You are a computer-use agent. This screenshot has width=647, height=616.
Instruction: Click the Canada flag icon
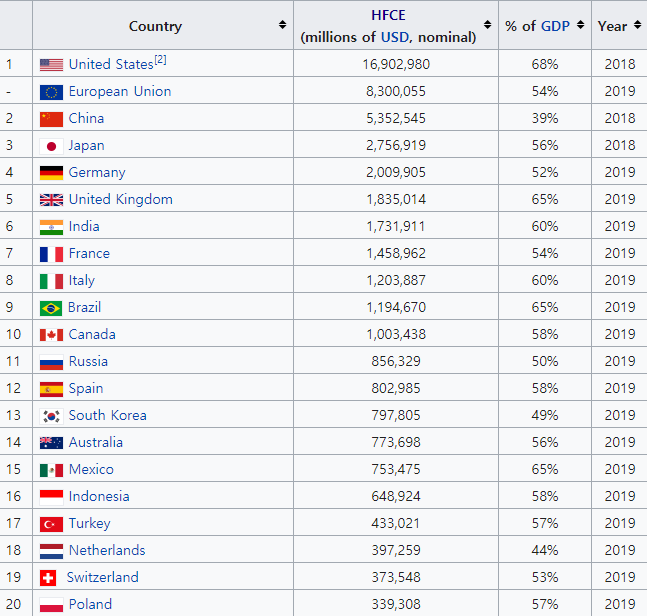click(x=51, y=335)
